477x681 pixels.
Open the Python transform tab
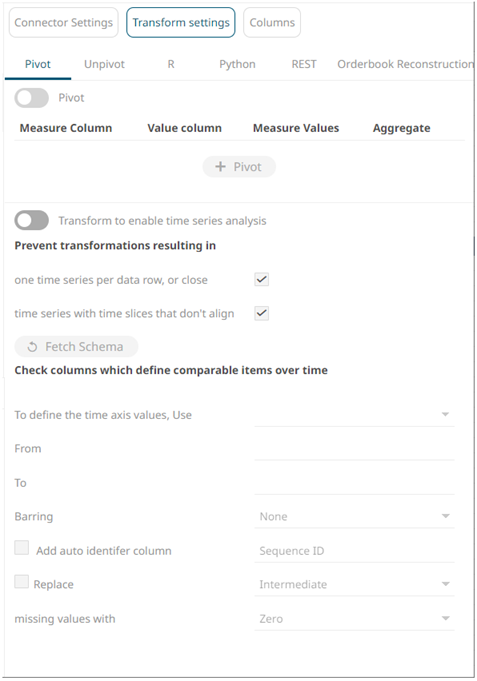pyautogui.click(x=237, y=64)
